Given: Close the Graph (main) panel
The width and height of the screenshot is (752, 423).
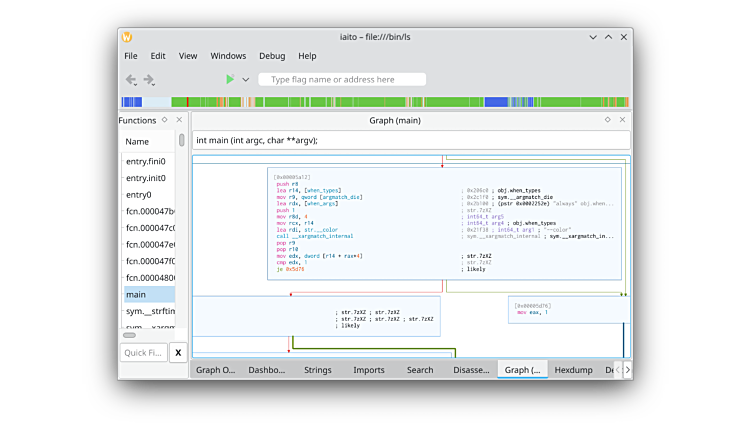Looking at the screenshot, I should (622, 120).
